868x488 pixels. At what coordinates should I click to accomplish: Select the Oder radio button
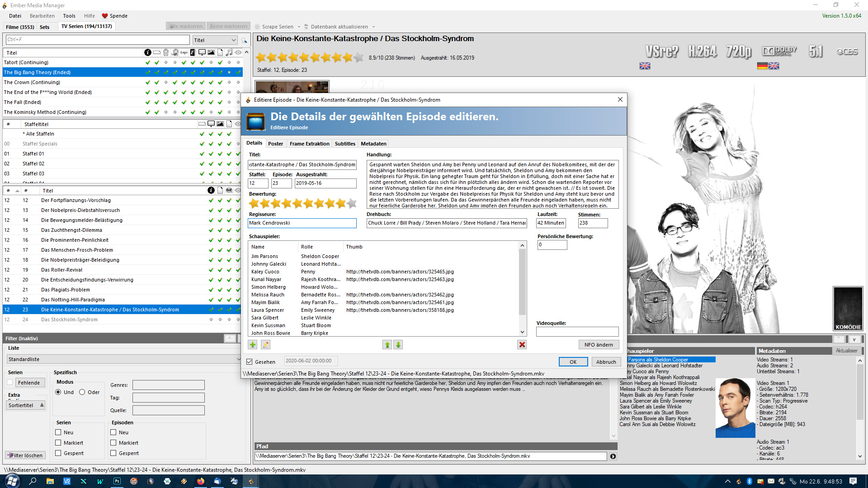coord(82,392)
